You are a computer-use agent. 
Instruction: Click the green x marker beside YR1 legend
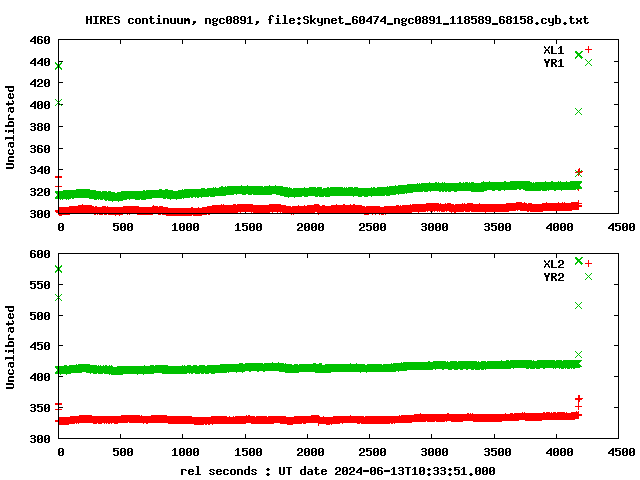[588, 62]
